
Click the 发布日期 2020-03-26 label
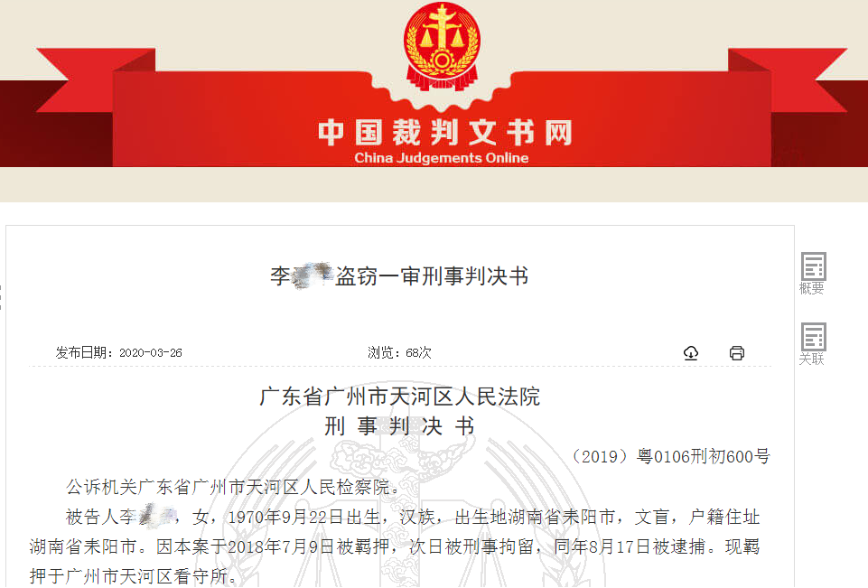click(118, 352)
